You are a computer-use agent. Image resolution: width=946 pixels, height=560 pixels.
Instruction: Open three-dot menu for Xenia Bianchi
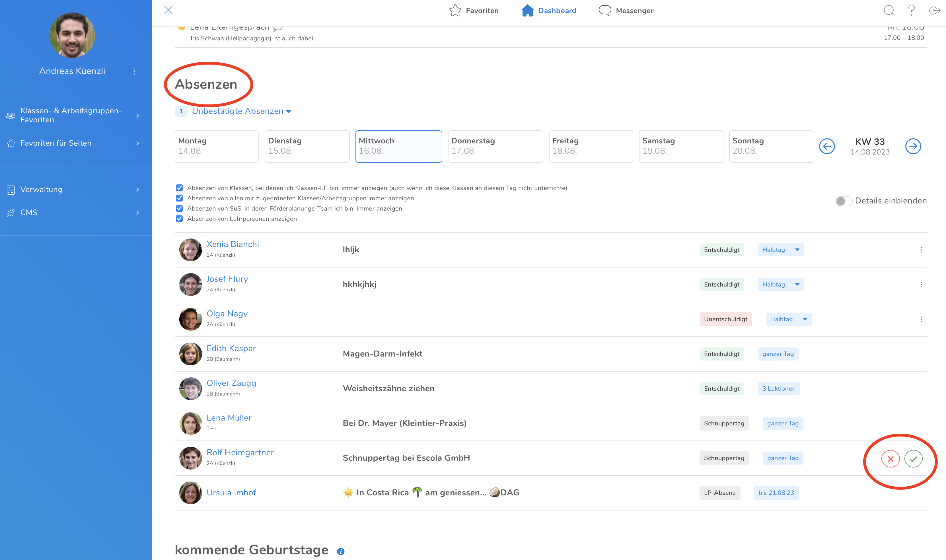pos(921,250)
